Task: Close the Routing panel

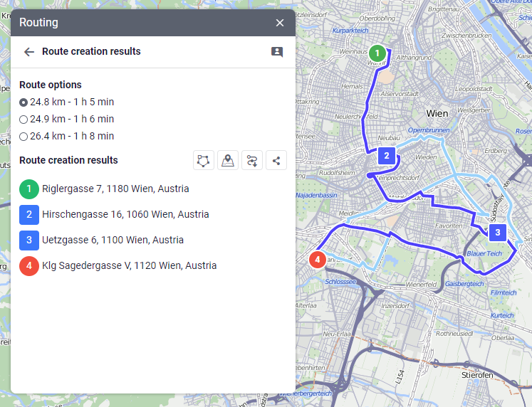Action: click(x=280, y=23)
